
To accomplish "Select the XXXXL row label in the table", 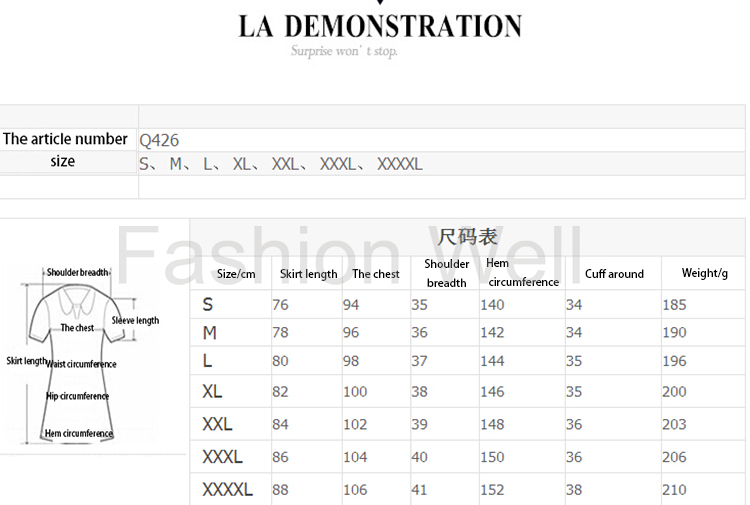I will click(x=227, y=490).
